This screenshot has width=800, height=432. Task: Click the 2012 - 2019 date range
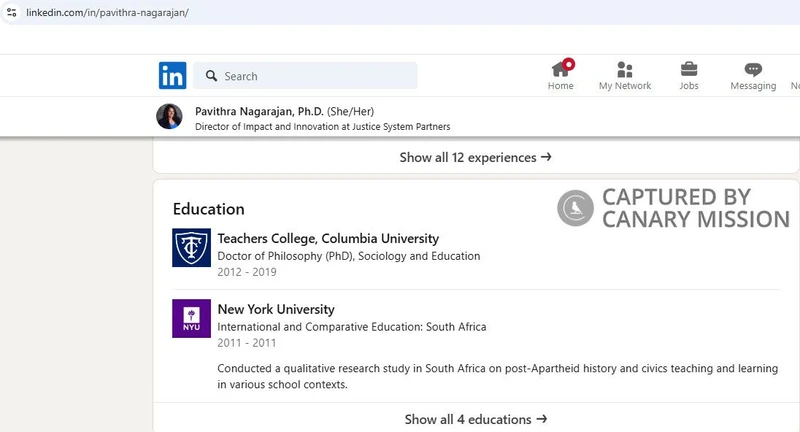coord(247,272)
